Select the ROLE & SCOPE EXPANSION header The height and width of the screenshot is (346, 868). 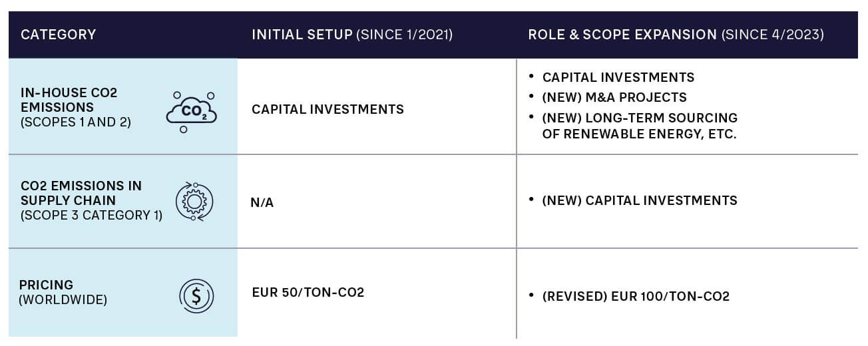[676, 35]
